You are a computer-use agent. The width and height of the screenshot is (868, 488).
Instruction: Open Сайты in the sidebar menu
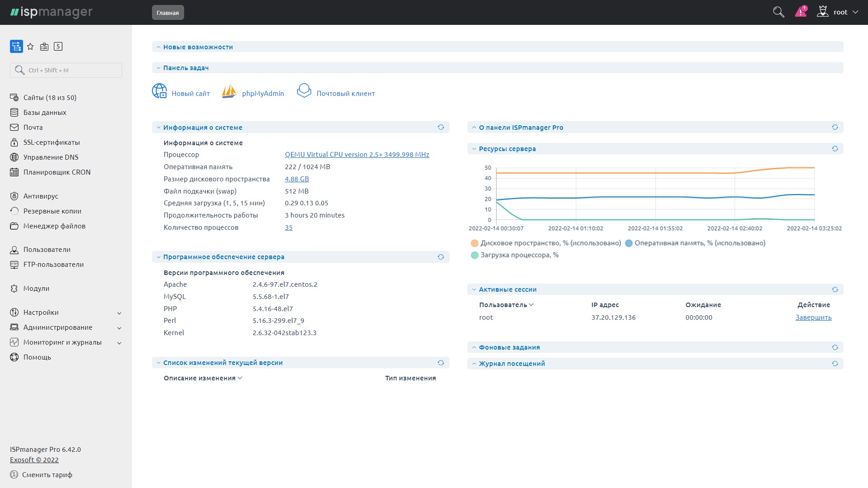click(x=50, y=98)
